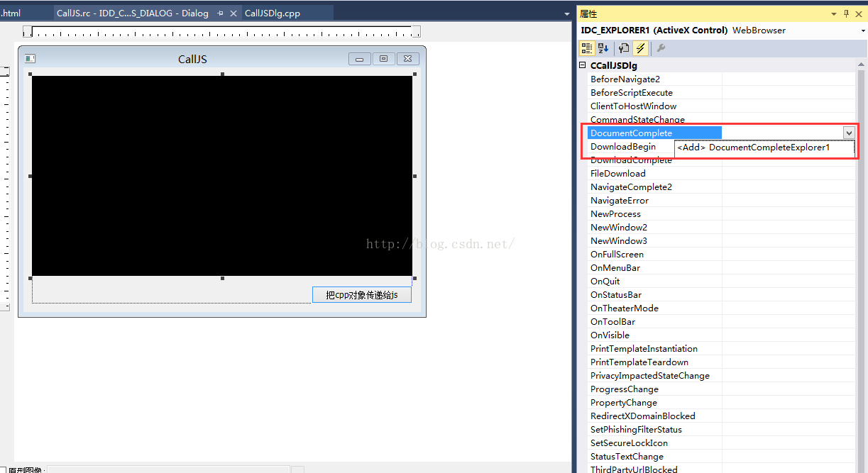
Task: Select the OnVisible event row
Action: click(721, 335)
